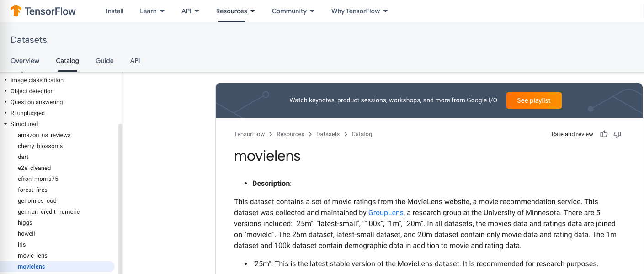This screenshot has width=644, height=274.
Task: Click the Catalog breadcrumb link
Action: (362, 134)
